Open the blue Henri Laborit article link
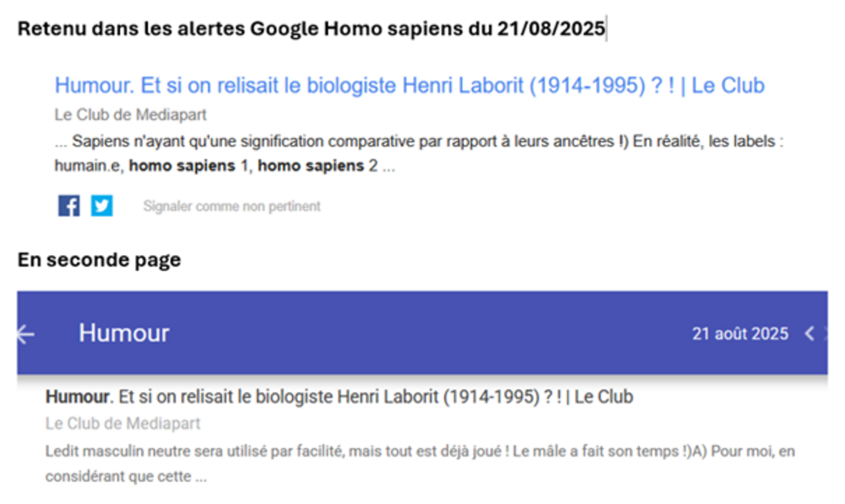 409,85
